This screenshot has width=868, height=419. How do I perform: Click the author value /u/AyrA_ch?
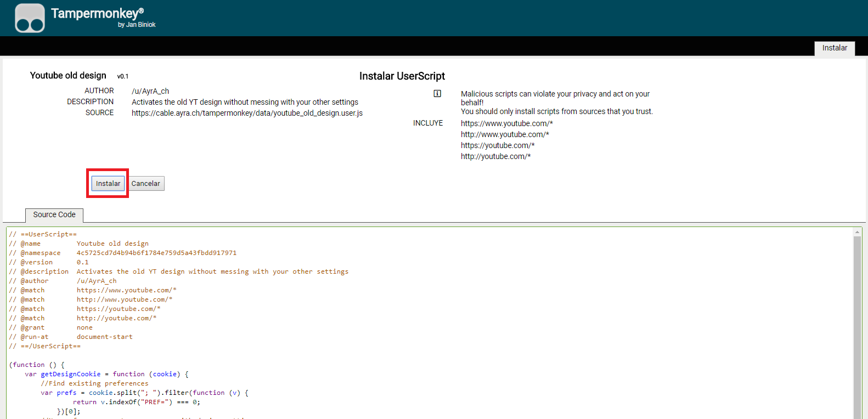coord(150,91)
